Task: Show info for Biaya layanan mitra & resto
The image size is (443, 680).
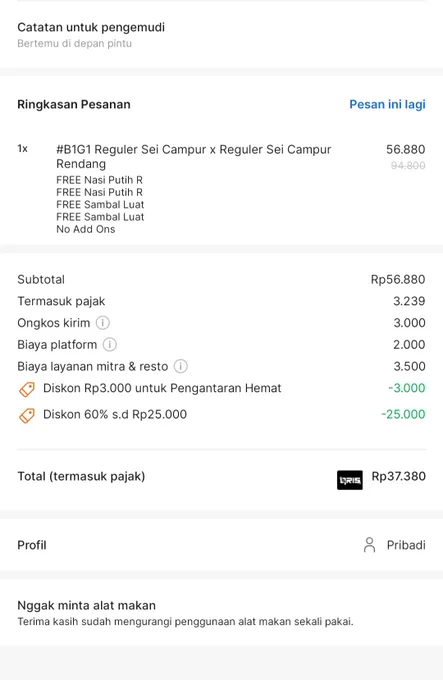Action: [x=181, y=366]
